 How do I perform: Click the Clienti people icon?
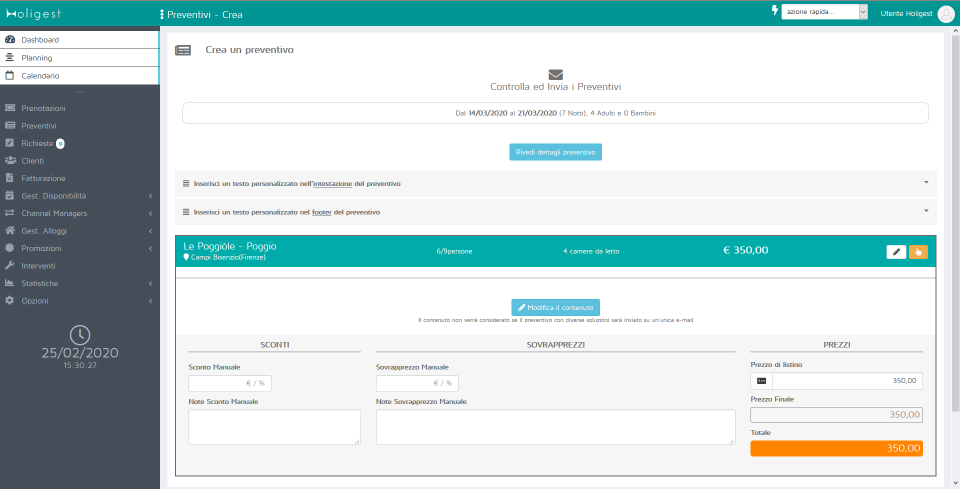[10, 160]
